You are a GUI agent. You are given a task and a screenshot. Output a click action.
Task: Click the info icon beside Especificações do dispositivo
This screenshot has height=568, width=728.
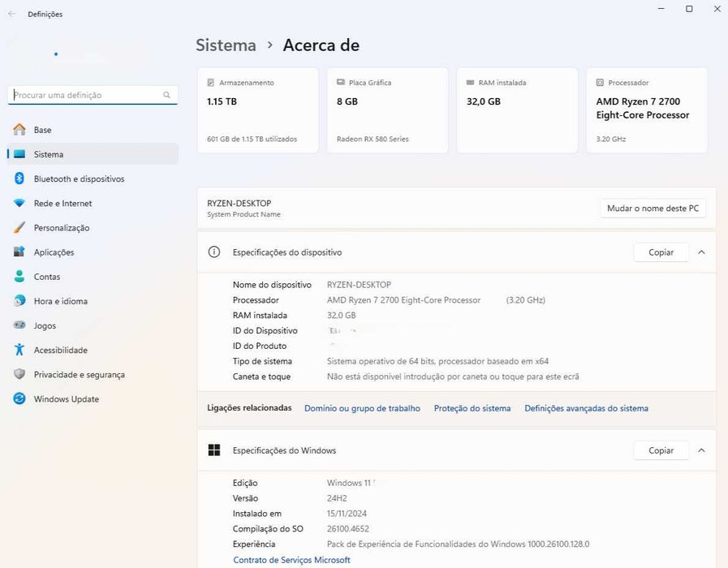click(214, 252)
